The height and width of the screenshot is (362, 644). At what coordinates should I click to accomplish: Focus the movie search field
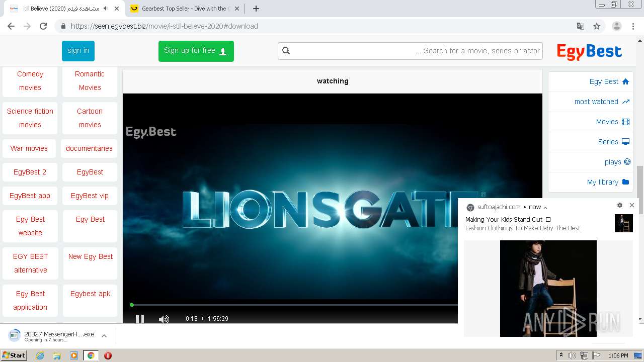410,51
